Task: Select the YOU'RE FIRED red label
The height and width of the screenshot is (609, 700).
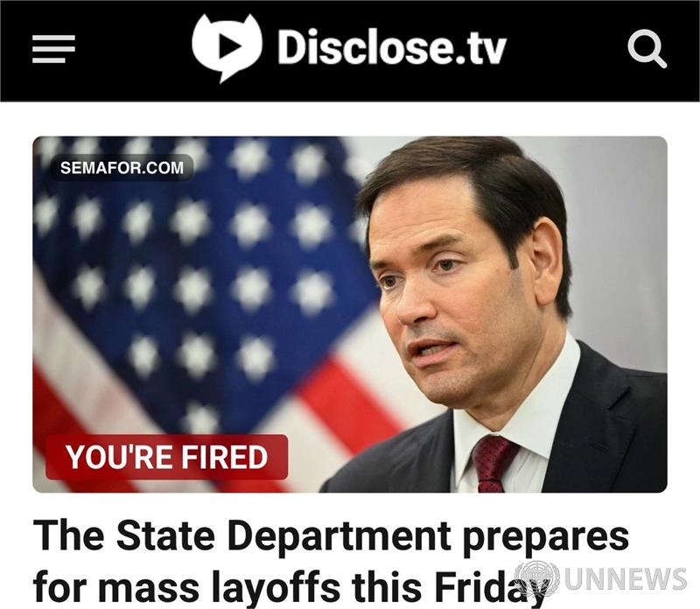Action: click(x=166, y=458)
